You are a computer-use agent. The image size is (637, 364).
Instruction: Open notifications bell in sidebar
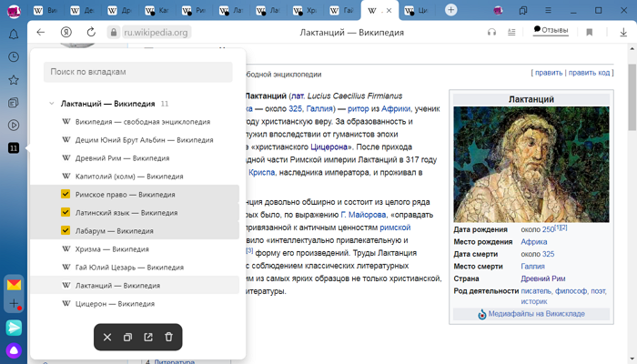14,35
